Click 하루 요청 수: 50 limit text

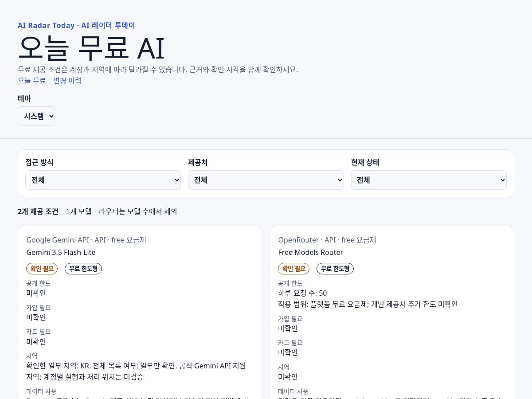[x=303, y=293]
